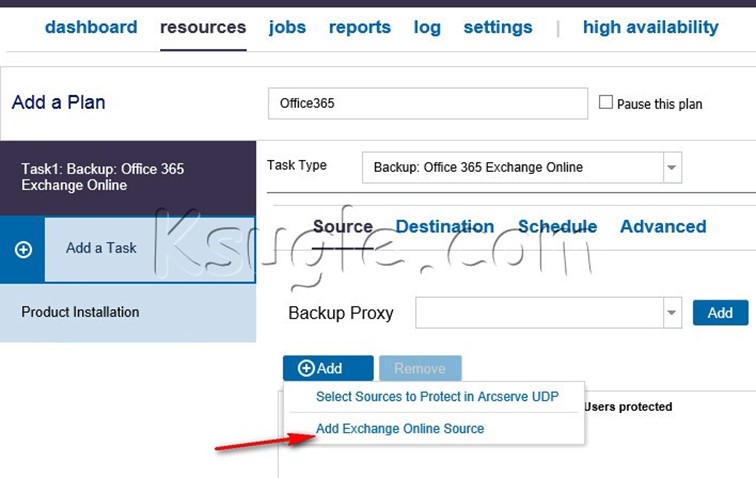Switch to the Destination tab
756x478 pixels.
tap(445, 227)
